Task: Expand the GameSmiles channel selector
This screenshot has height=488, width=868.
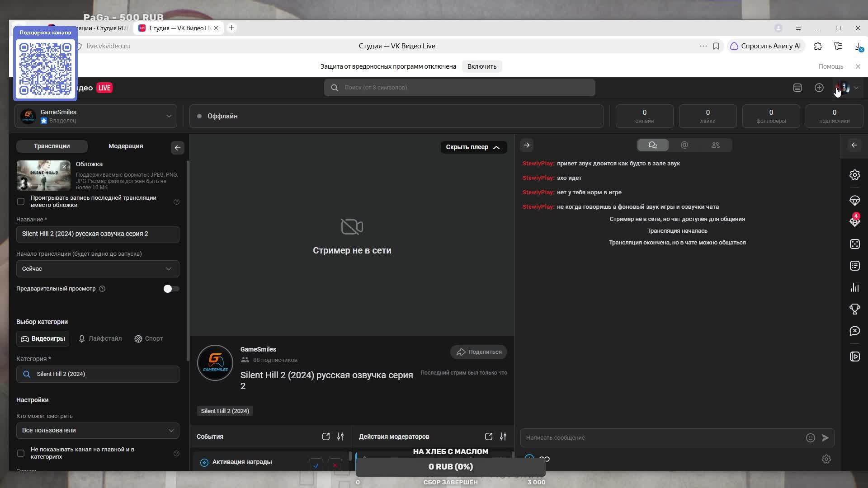Action: (96, 116)
